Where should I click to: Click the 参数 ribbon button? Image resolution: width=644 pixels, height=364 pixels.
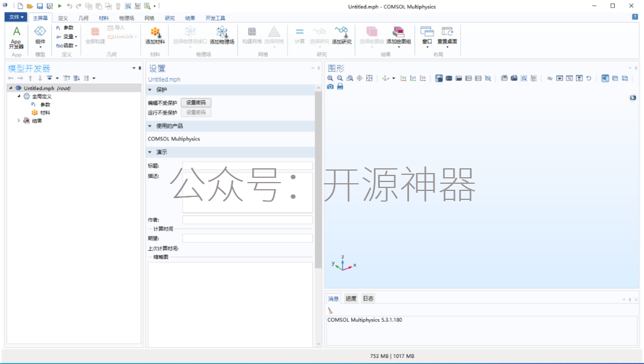point(65,28)
